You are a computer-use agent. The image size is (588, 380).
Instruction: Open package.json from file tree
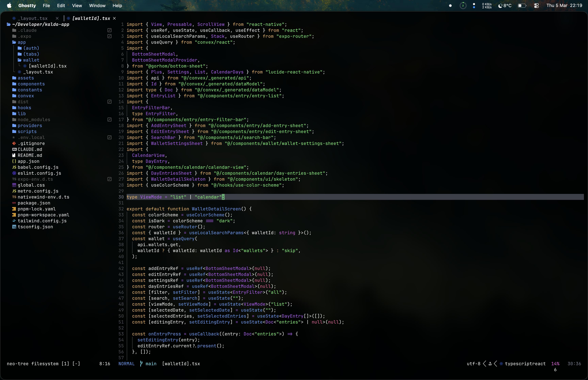pos(34,203)
